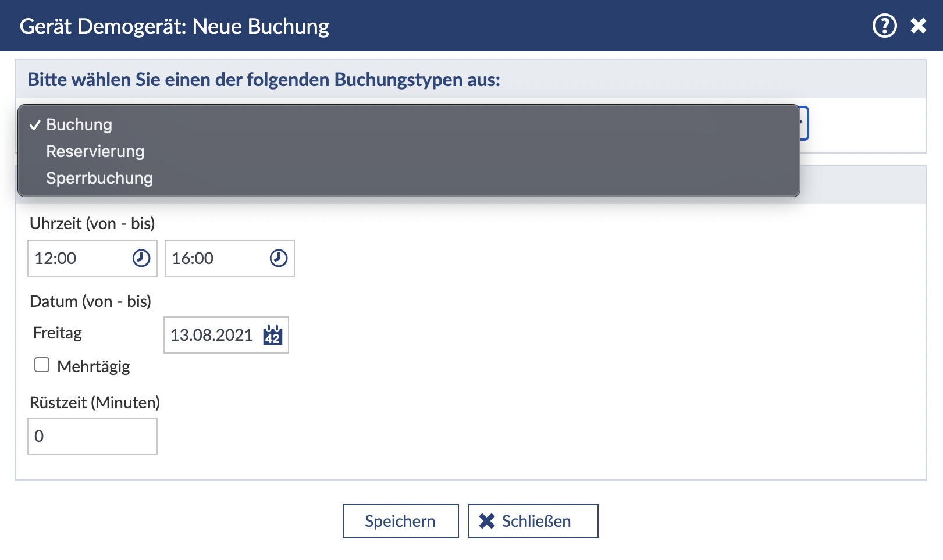943x560 pixels.
Task: Focus the 12:00 start time field
Action: pos(79,258)
